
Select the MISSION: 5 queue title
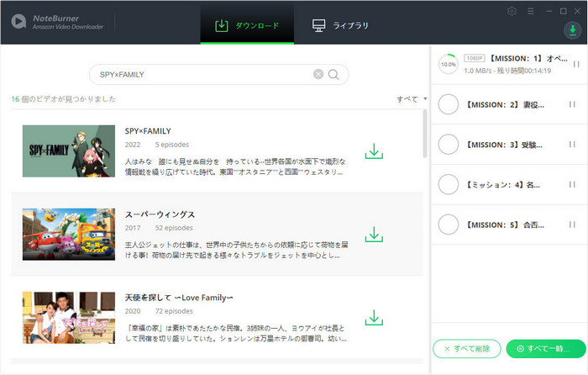click(505, 224)
